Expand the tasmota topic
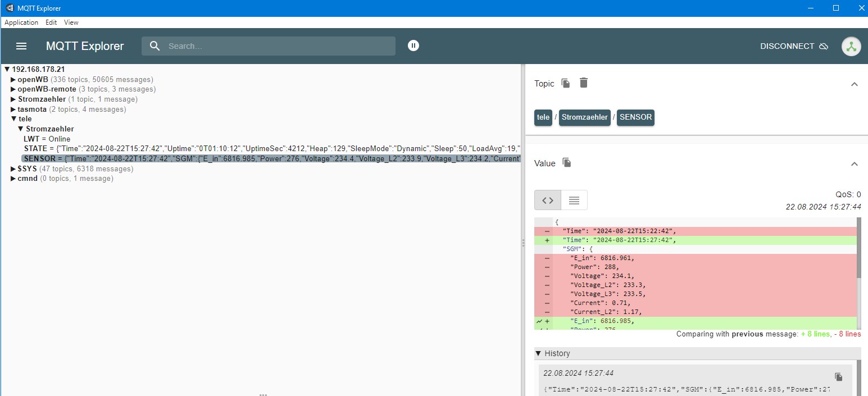The height and width of the screenshot is (396, 868). coord(13,110)
